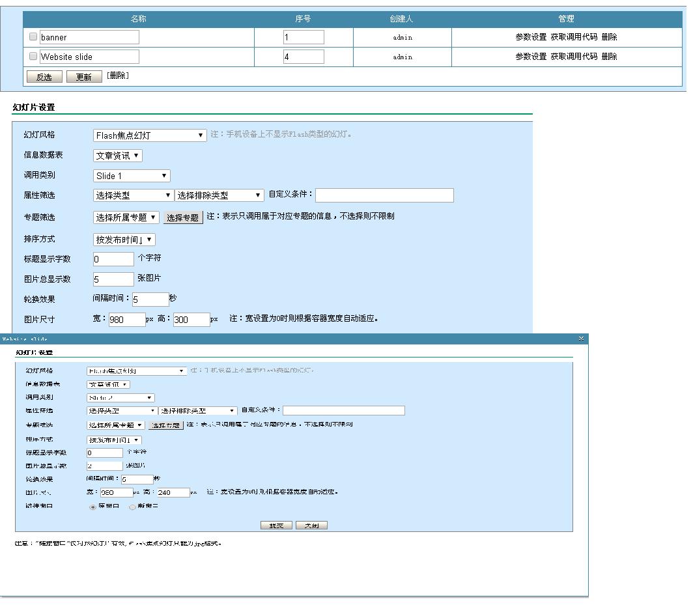
Task: Click the height input showing 300
Action: click(191, 320)
